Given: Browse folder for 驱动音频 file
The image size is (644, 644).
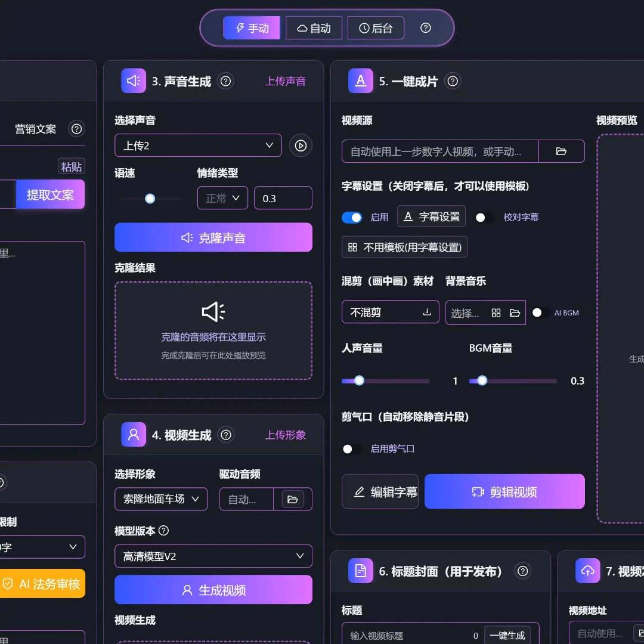Looking at the screenshot, I should coord(292,500).
